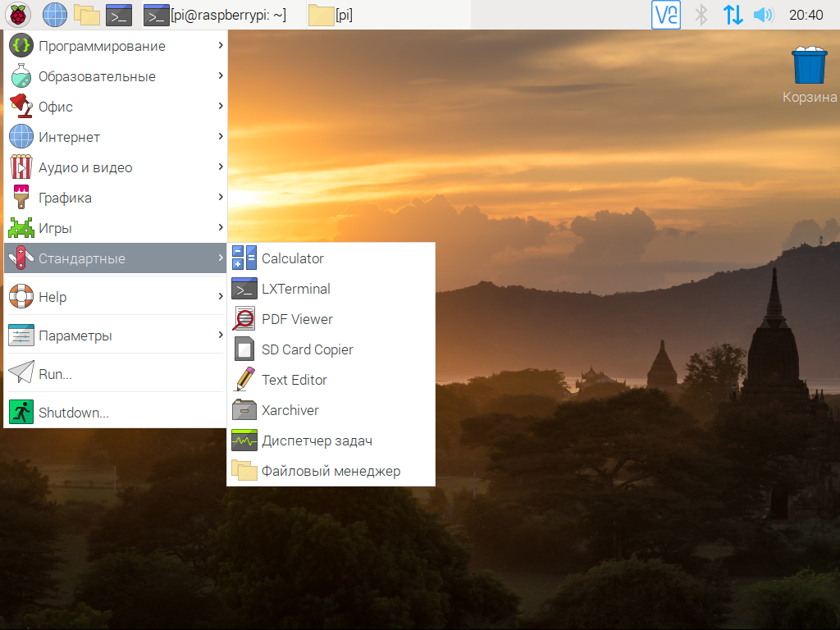Open the VNC server tray icon
Image resolution: width=840 pixels, height=630 pixels.
click(666, 15)
